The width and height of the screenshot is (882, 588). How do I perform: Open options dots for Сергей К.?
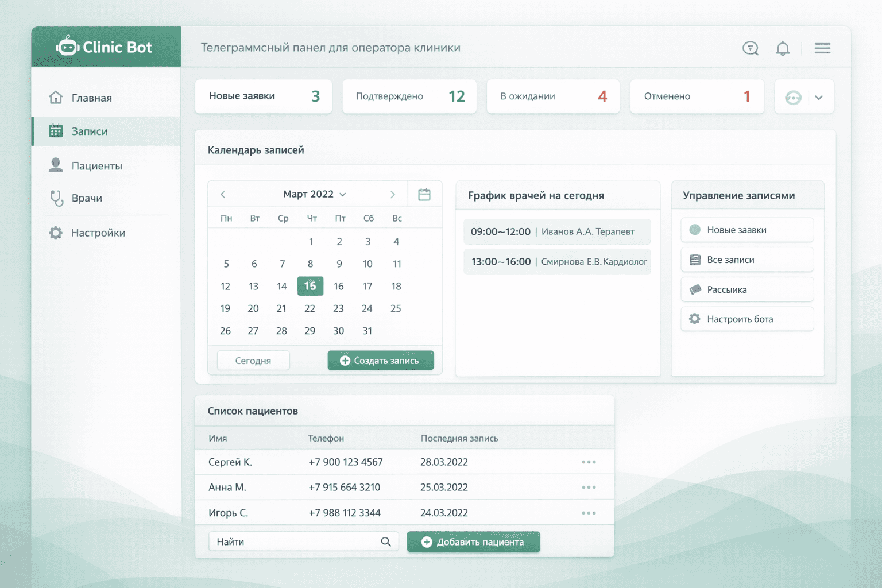click(589, 462)
